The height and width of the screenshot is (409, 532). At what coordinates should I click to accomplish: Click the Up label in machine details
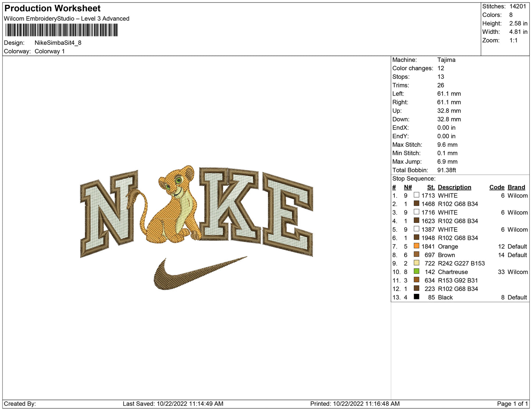(x=397, y=110)
